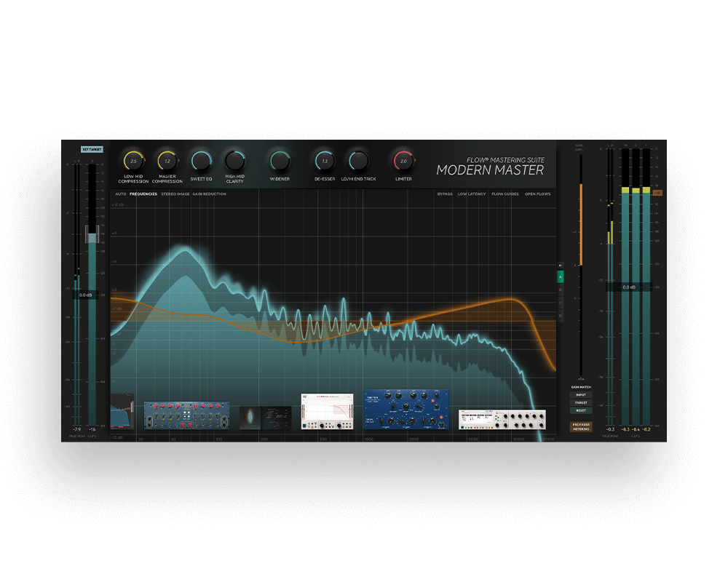The height and width of the screenshot is (582, 728).
Task: Open the spectrum analyzer plugin thumbnail
Action: coord(122,412)
